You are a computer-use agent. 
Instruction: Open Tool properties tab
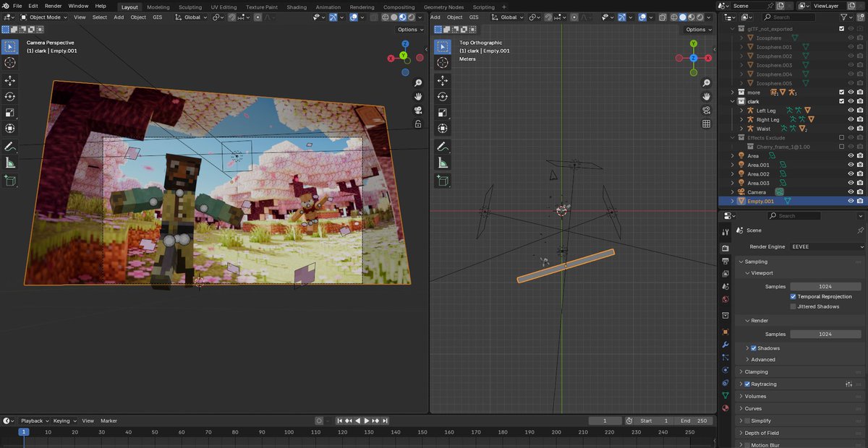pos(726,232)
